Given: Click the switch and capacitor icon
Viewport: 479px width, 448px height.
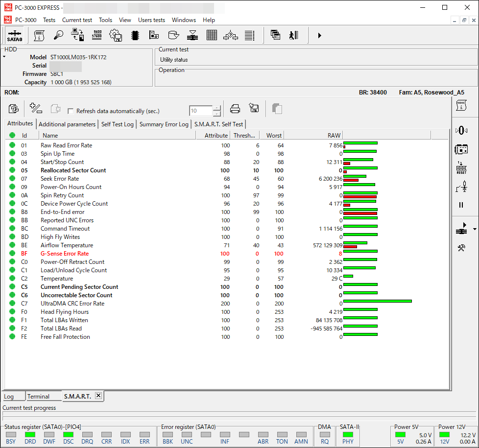Looking at the screenshot, I should coord(461,187).
